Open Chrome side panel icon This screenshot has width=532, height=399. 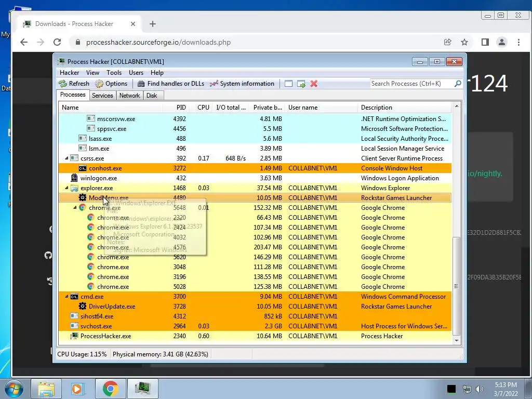tap(485, 42)
